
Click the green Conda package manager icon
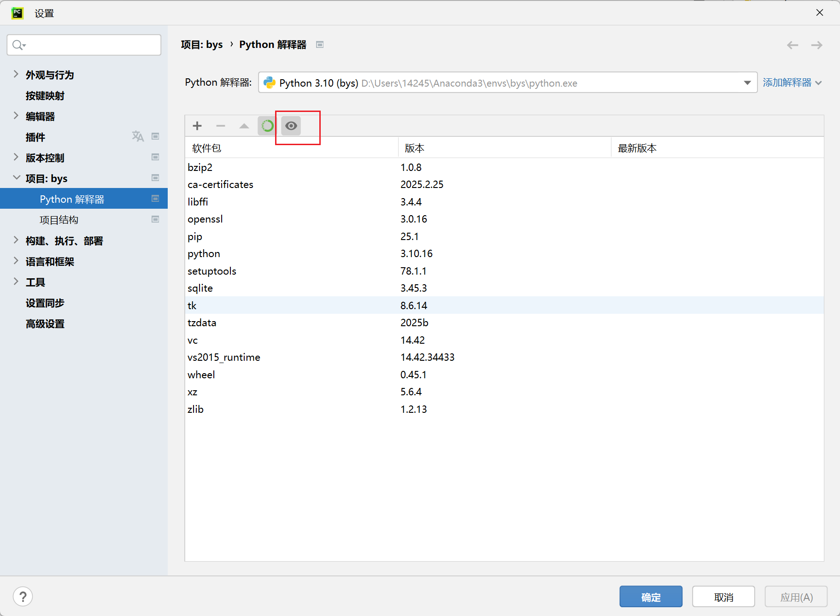(267, 126)
